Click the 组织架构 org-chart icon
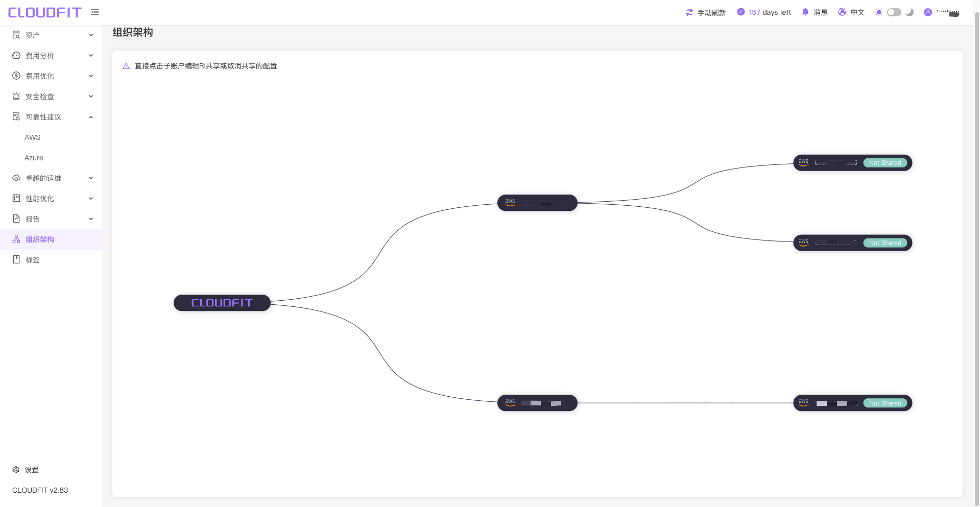Image resolution: width=980 pixels, height=507 pixels. point(16,239)
